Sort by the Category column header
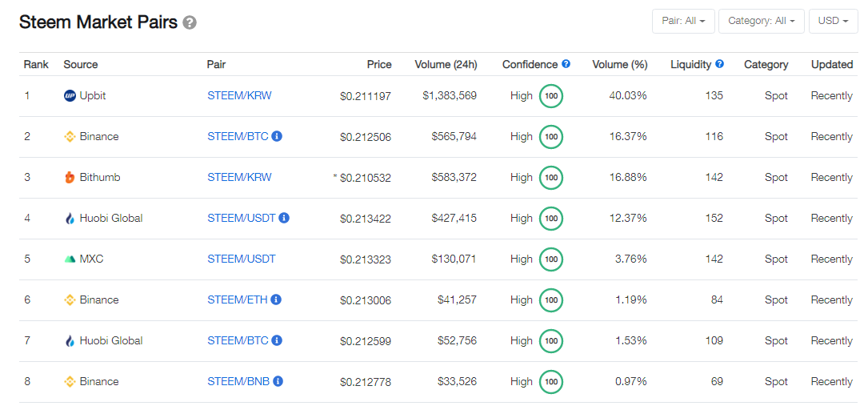Screen dimensions: 868x406 pos(766,64)
